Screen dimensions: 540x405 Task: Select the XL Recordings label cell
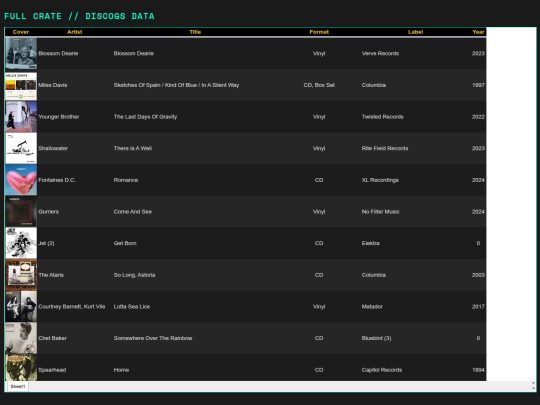(x=380, y=180)
